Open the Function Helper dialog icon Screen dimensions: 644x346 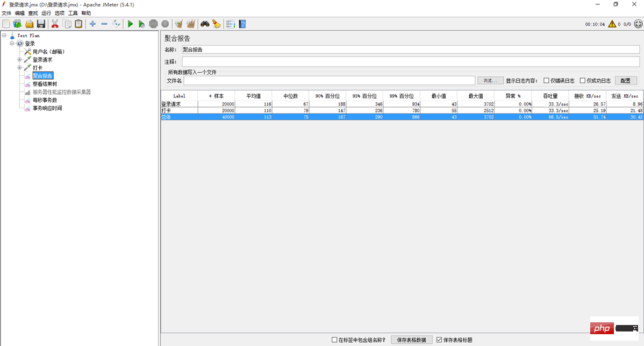click(x=230, y=24)
